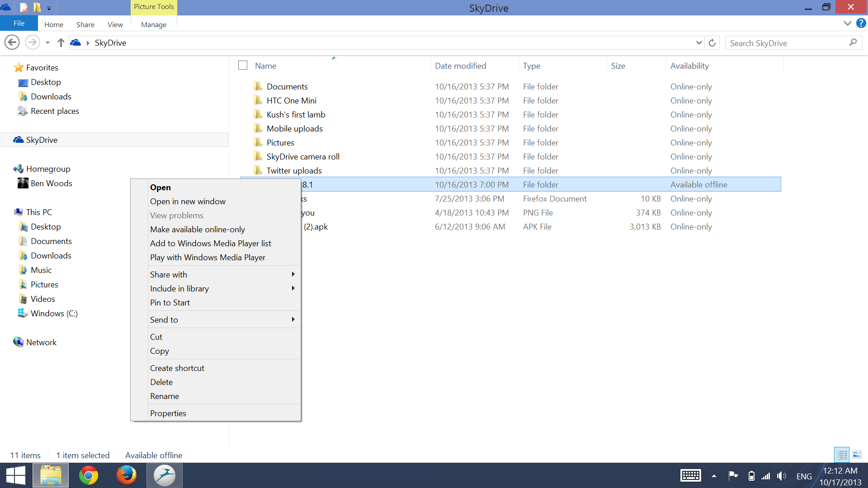Sort by Date modified column header

point(460,66)
